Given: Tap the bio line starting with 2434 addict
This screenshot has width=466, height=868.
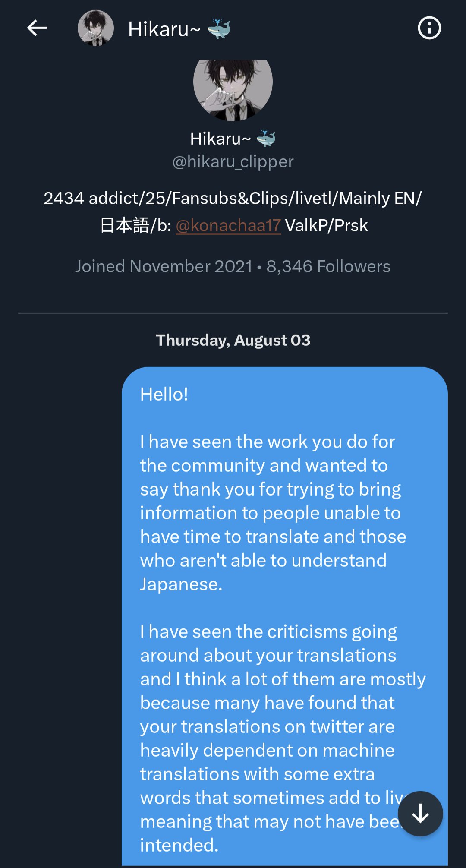Looking at the screenshot, I should [x=233, y=199].
